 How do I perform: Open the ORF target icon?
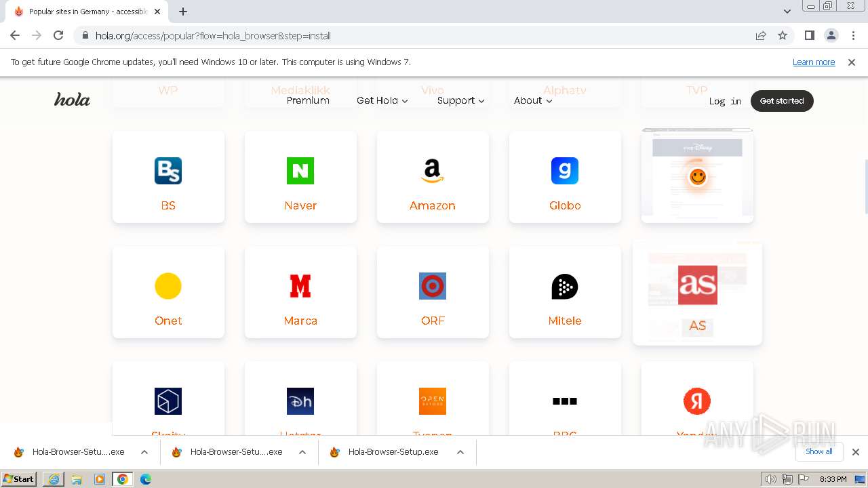(x=433, y=286)
